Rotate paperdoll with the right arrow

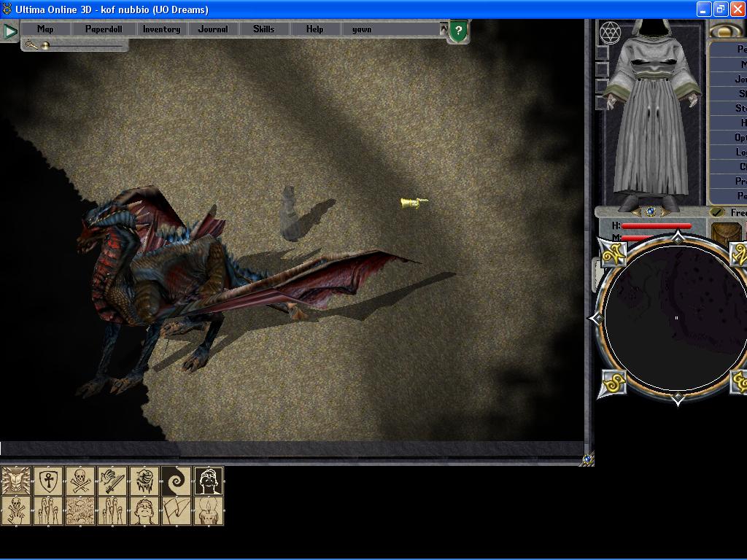point(664,211)
